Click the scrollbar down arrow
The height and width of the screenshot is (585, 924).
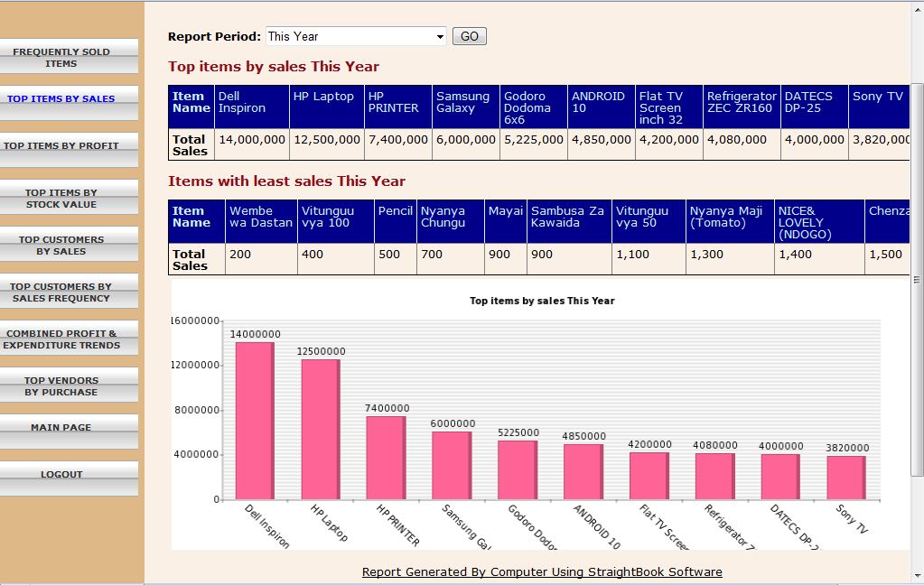click(917, 576)
